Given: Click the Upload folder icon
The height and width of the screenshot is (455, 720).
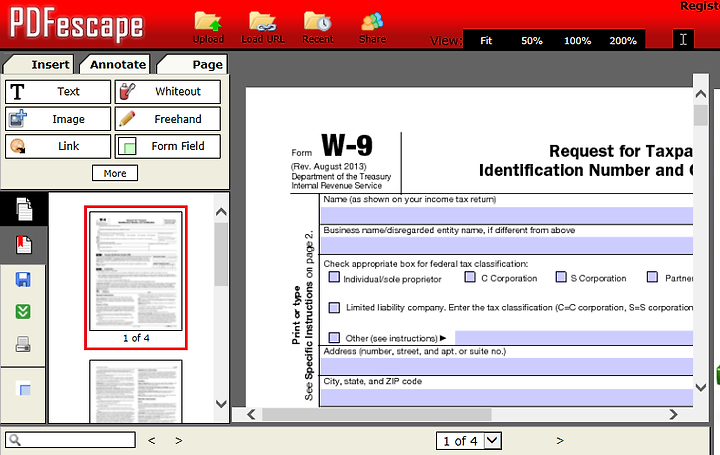Looking at the screenshot, I should (x=208, y=22).
